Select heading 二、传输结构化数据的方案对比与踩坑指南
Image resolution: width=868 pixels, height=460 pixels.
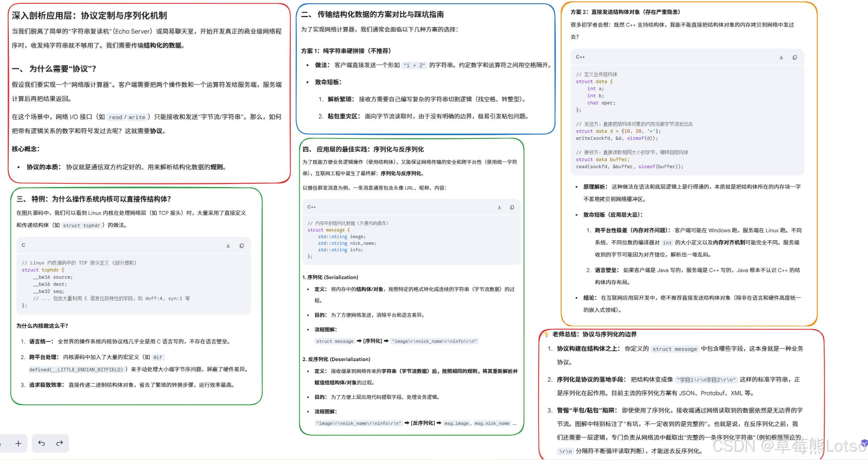click(372, 14)
